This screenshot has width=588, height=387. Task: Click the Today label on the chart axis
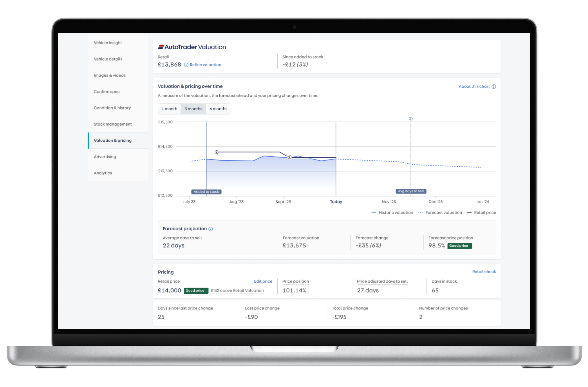(x=336, y=202)
